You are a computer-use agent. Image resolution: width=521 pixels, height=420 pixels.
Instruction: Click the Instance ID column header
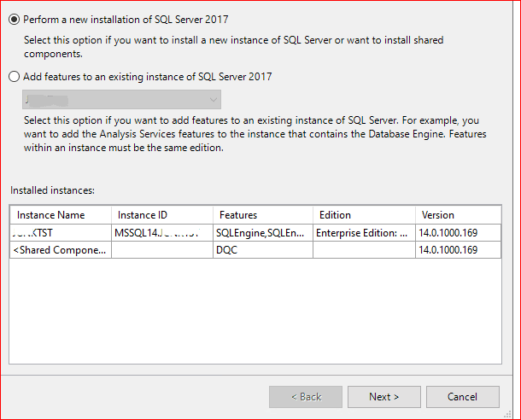(161, 215)
